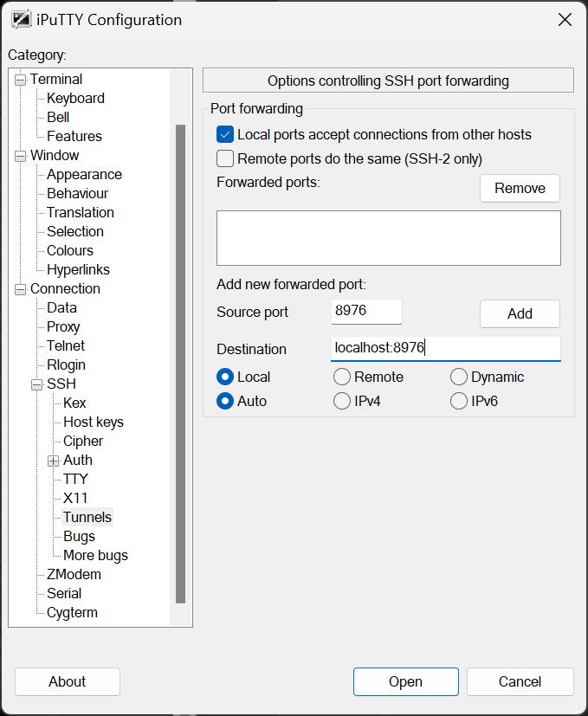Select Behaviour in category tree

pos(77,194)
